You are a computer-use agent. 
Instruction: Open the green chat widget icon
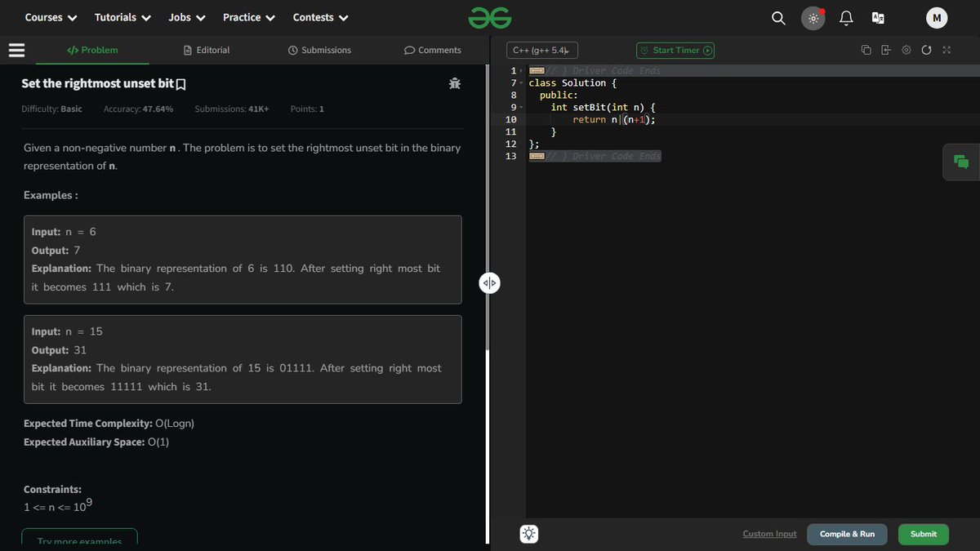[x=961, y=162]
